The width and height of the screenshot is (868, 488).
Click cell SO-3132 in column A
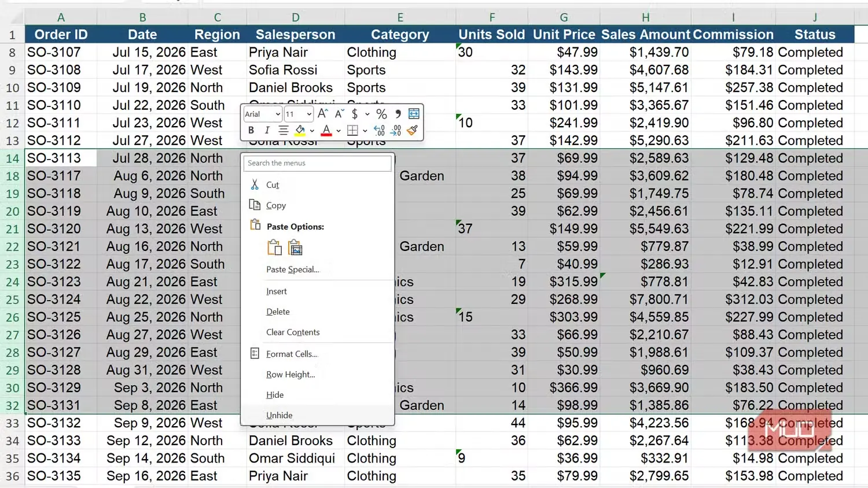(x=61, y=423)
